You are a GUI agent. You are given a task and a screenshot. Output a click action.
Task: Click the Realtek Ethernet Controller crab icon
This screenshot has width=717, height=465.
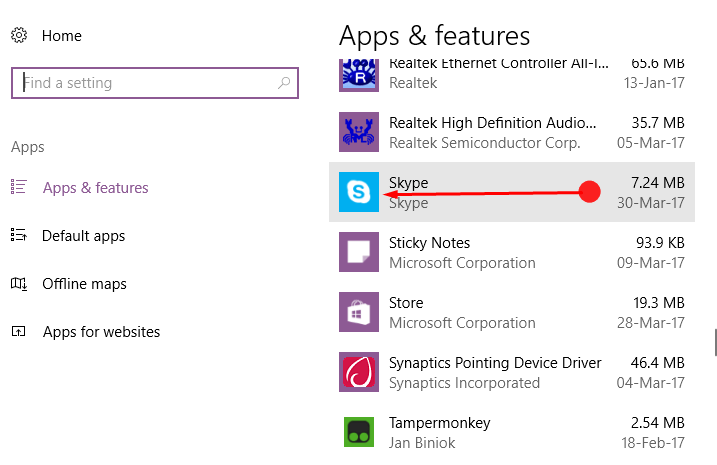pyautogui.click(x=359, y=75)
